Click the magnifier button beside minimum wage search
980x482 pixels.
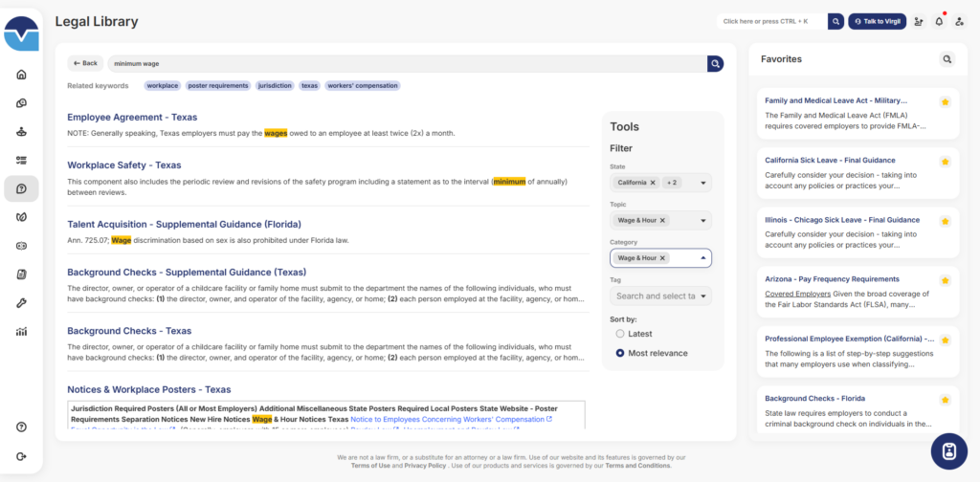point(715,63)
